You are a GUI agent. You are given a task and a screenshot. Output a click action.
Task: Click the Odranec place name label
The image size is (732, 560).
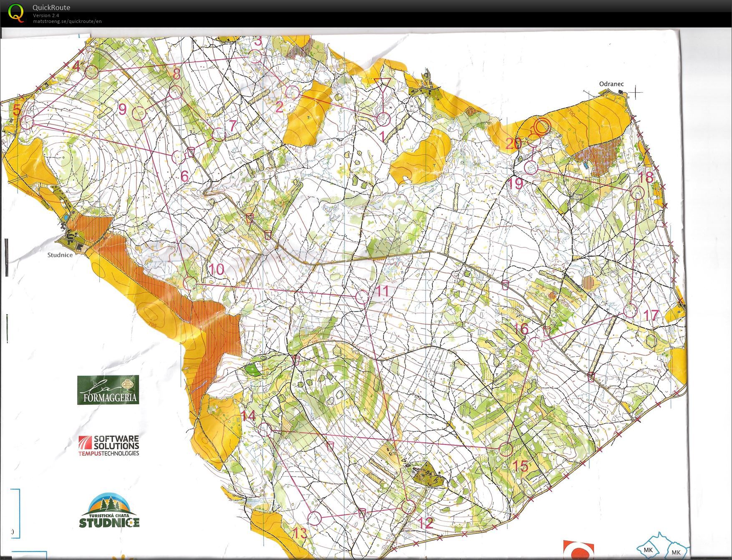pos(611,84)
